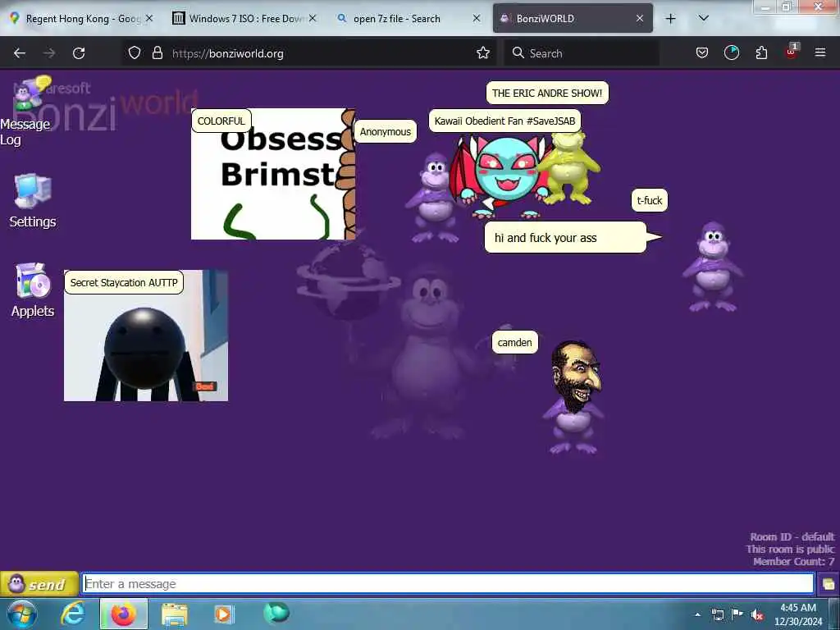Open the Action Center flag icon
The width and height of the screenshot is (840, 630).
[x=737, y=614]
